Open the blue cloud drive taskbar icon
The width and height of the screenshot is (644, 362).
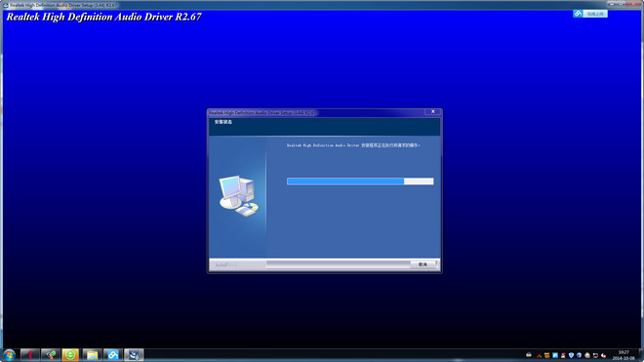pos(113,355)
